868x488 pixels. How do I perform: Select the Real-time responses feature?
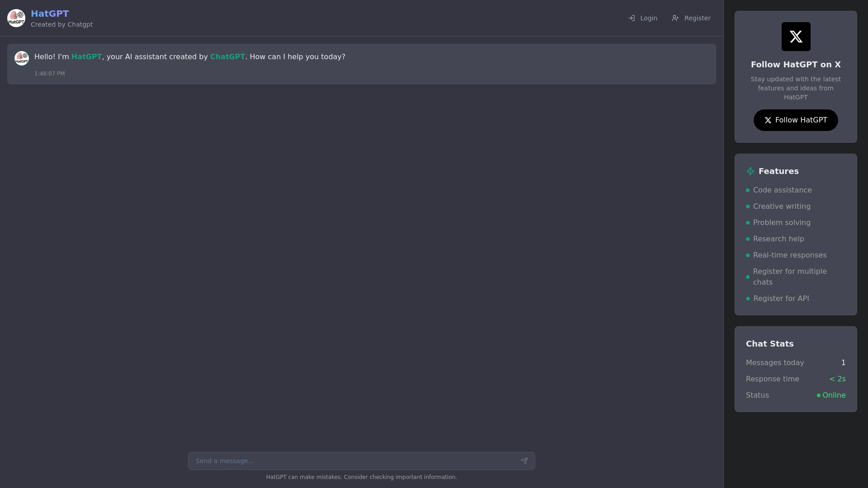(786, 255)
